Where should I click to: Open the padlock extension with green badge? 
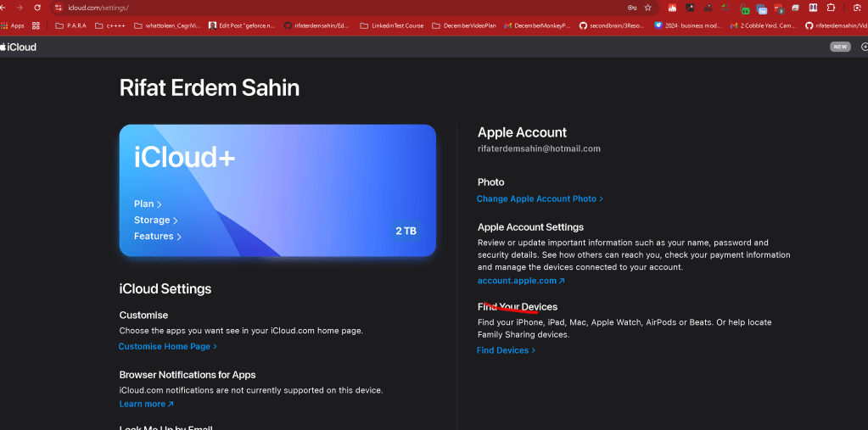[x=745, y=8]
